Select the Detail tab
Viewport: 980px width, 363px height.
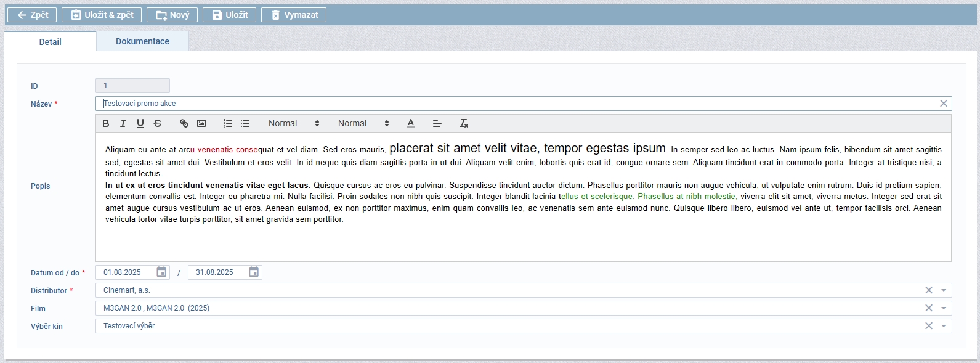tap(50, 42)
